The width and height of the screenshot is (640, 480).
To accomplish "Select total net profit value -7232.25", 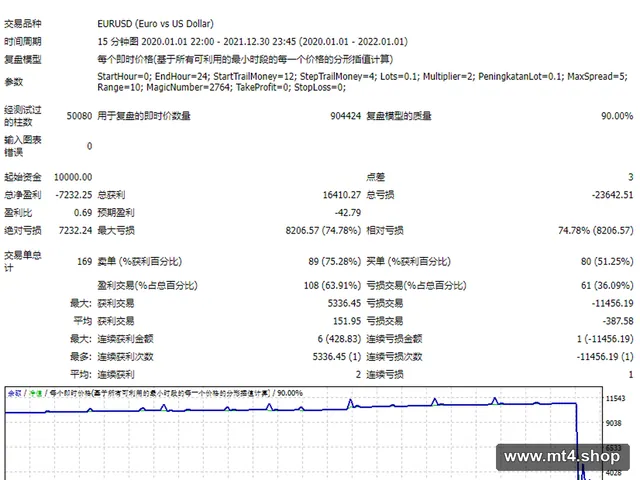I will click(x=74, y=195).
